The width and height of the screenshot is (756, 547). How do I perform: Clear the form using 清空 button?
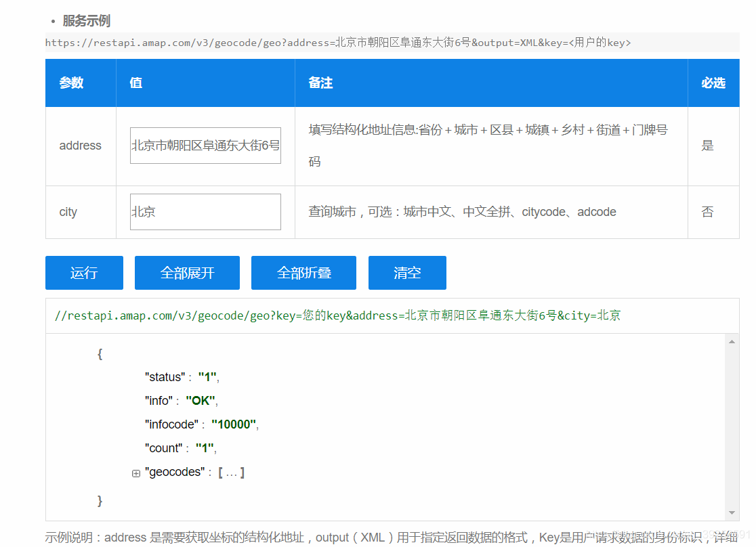coord(407,272)
